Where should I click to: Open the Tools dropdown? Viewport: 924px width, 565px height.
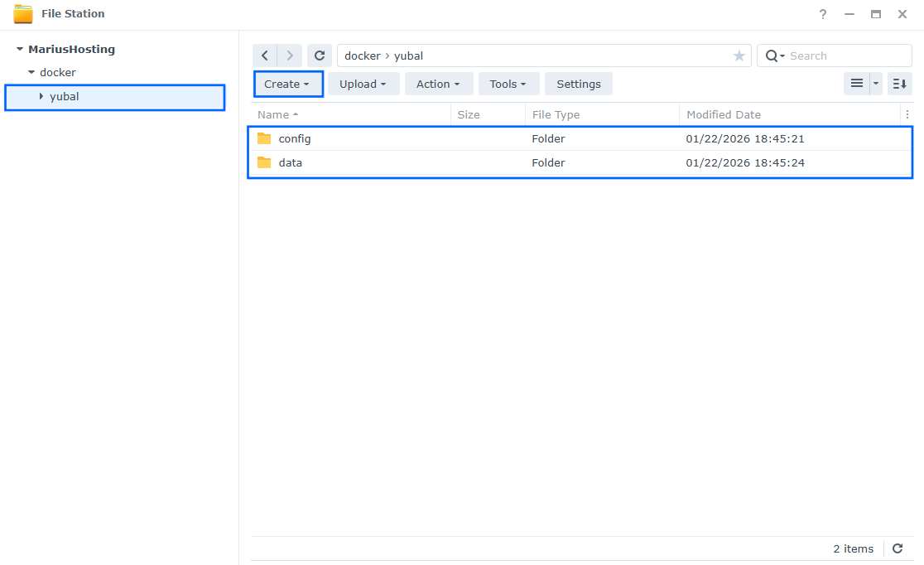click(x=508, y=84)
